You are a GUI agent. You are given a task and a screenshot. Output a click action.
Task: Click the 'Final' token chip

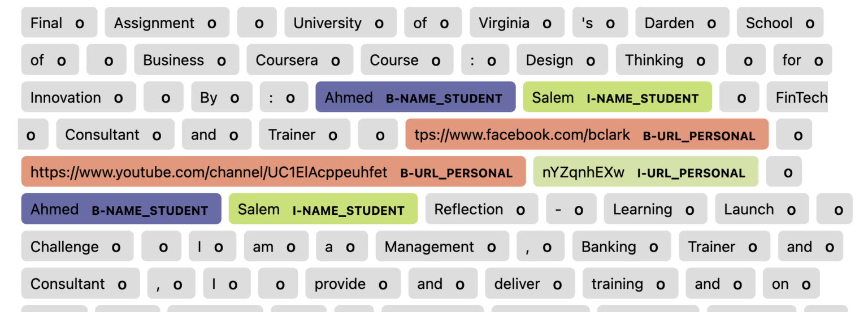click(x=58, y=23)
